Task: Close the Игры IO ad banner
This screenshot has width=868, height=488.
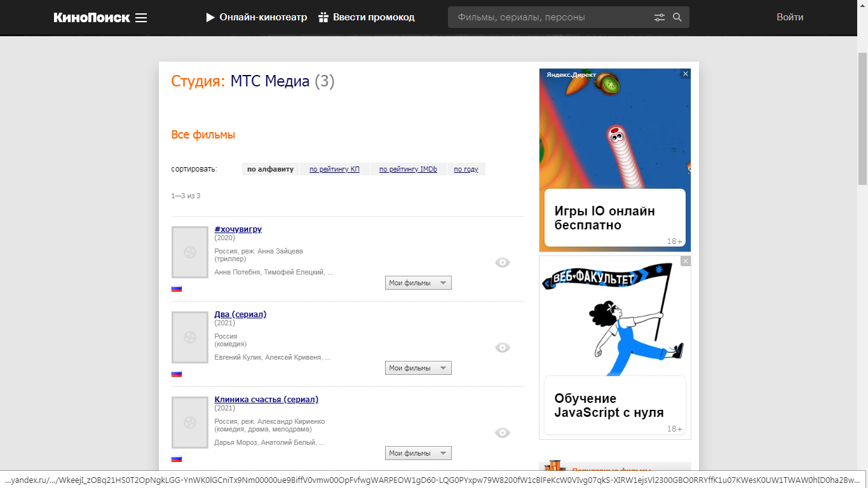Action: tap(686, 74)
